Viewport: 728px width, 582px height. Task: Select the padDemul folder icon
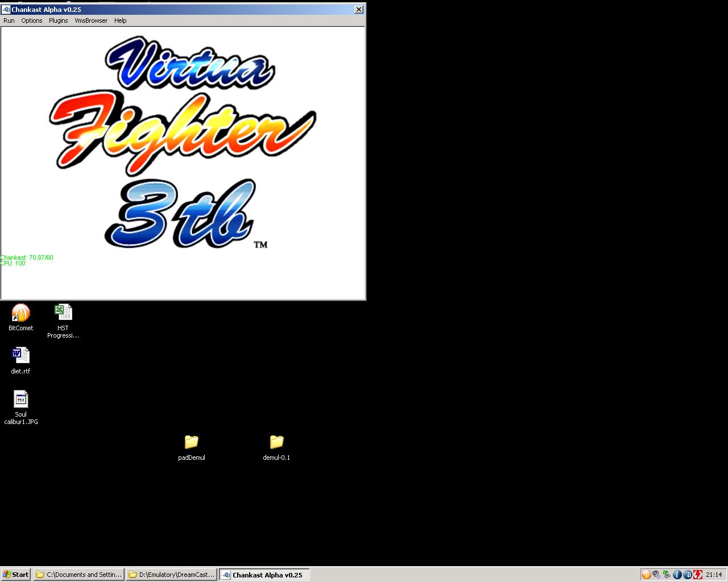click(191, 442)
